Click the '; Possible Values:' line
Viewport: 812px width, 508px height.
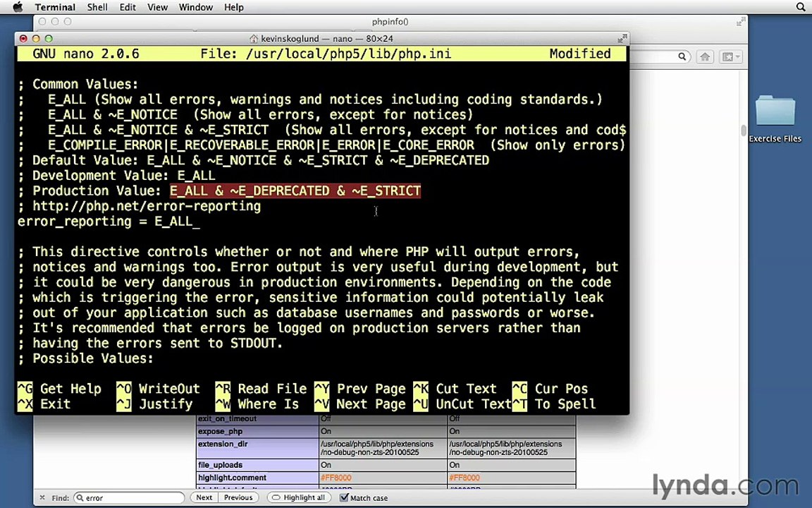(86, 358)
